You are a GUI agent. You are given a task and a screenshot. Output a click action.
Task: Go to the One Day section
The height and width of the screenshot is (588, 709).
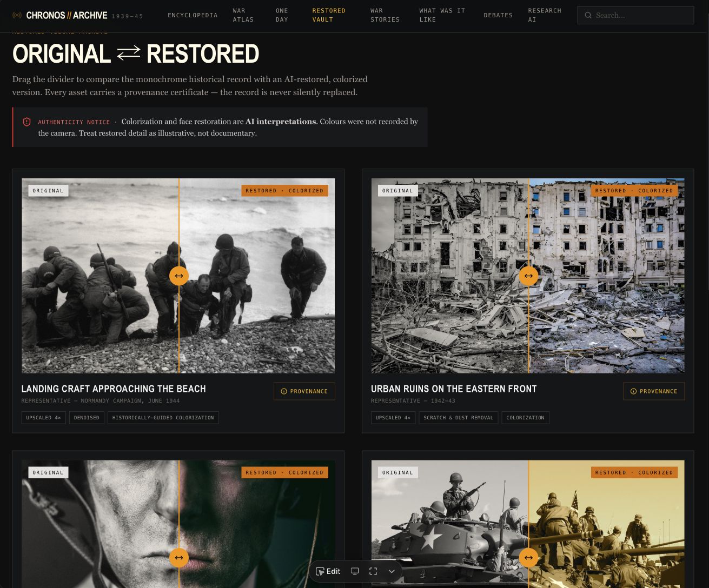(x=282, y=15)
